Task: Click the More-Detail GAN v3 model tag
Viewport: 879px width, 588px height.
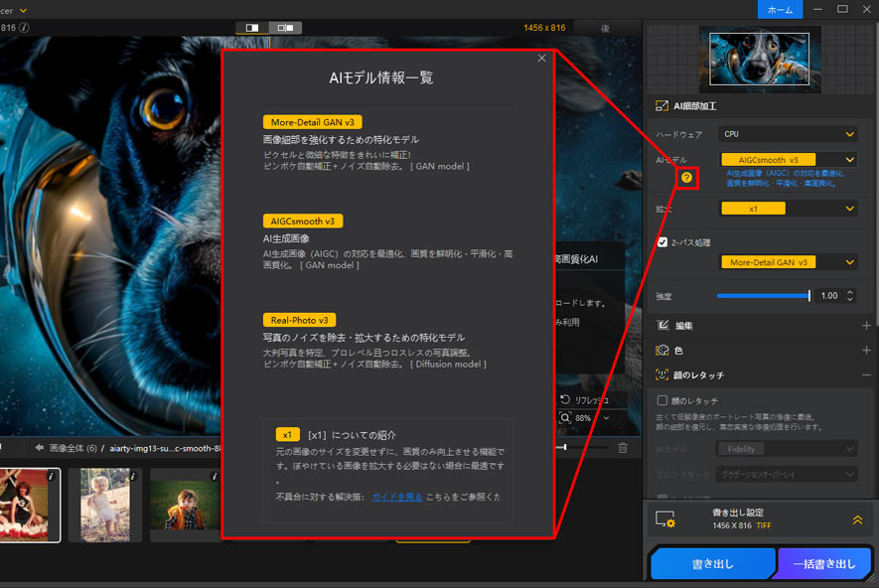Action: click(312, 121)
